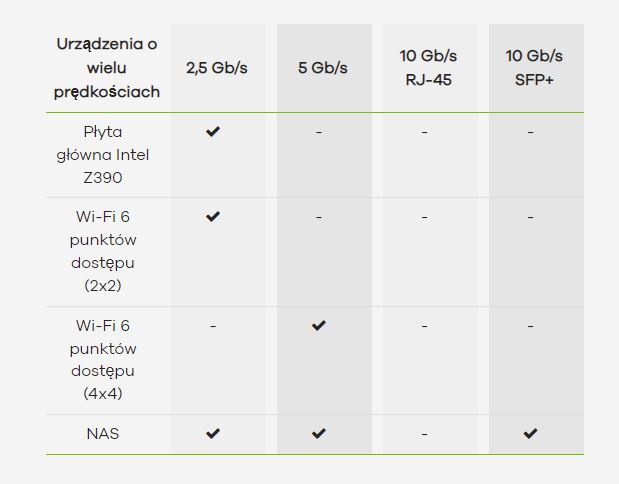Click the NAS 5 Gb/s checkmark
This screenshot has width=619, height=484.
(319, 433)
